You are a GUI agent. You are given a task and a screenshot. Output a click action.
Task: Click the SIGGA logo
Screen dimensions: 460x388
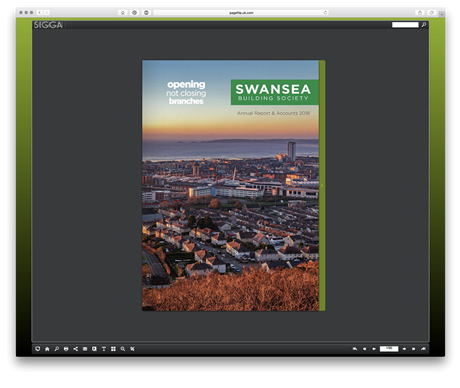(x=48, y=25)
